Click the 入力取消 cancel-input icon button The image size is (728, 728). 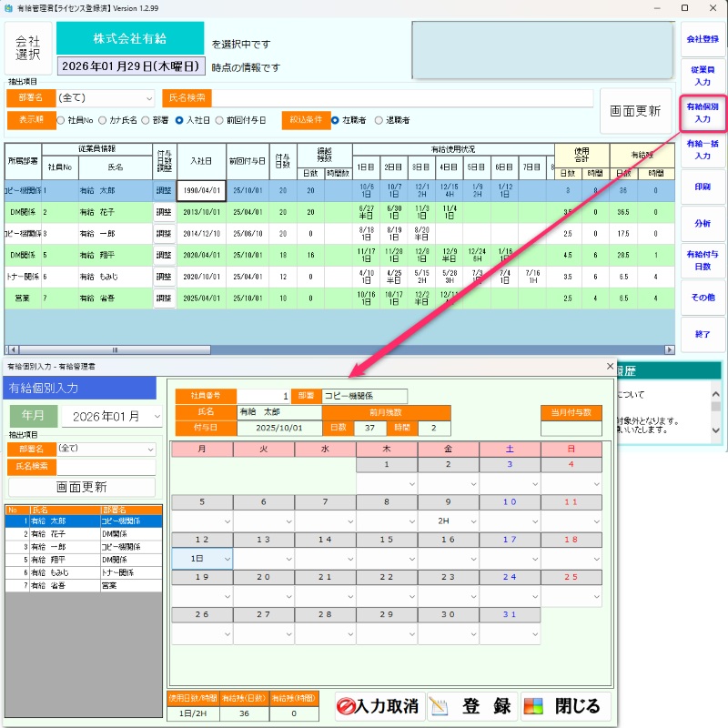tap(378, 706)
